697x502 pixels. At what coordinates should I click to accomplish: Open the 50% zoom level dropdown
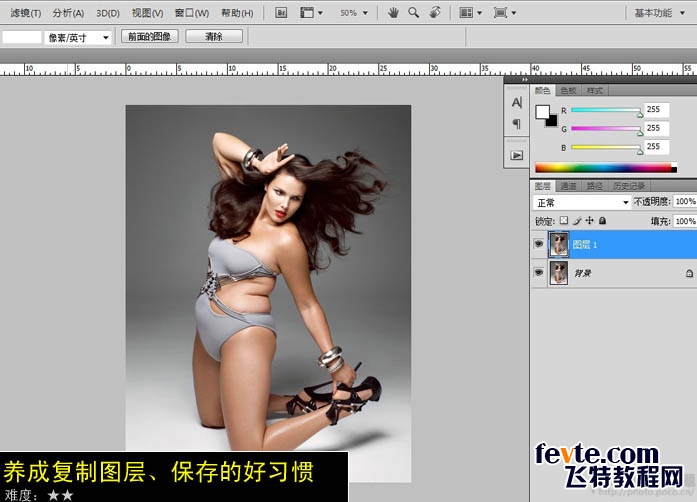point(354,13)
